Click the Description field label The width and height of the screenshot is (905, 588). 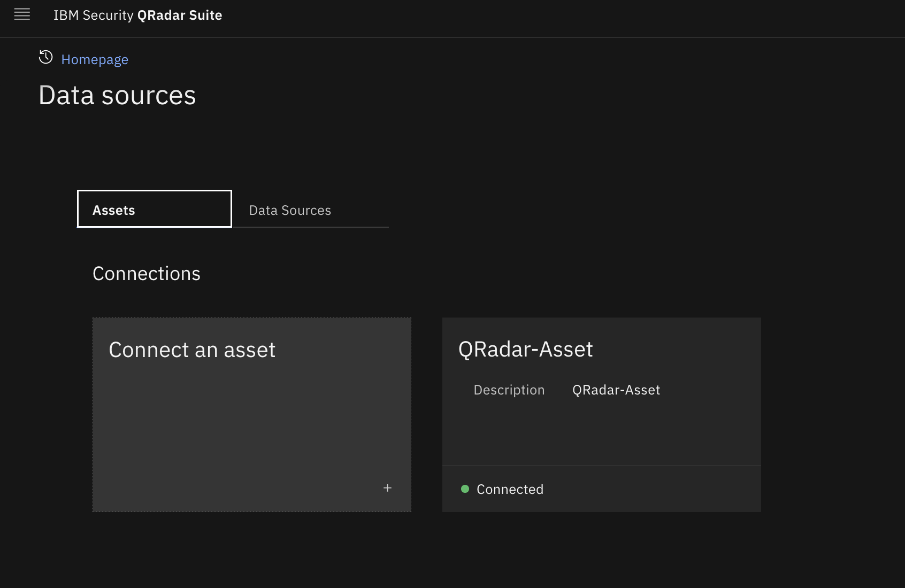pos(509,390)
